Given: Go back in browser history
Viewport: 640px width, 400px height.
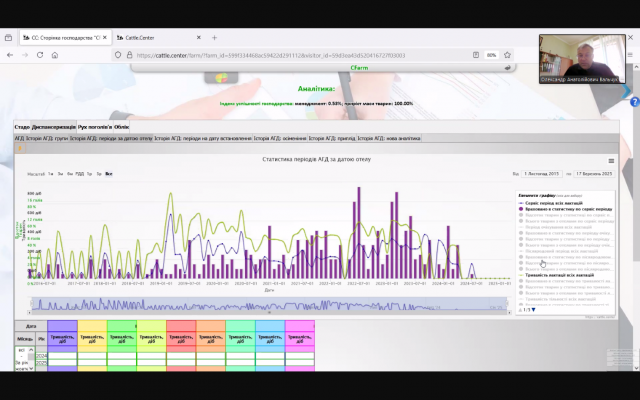Looking at the screenshot, I should click(x=10, y=55).
